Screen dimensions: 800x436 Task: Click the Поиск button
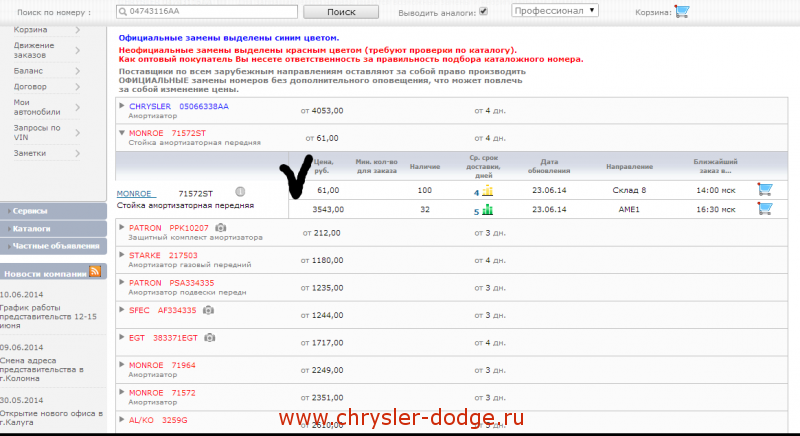coord(341,12)
